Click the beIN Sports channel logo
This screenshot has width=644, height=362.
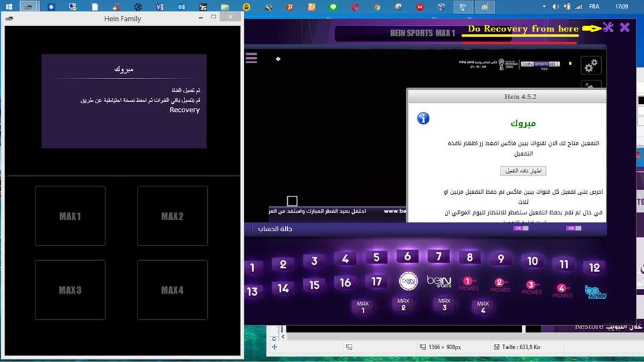(439, 282)
